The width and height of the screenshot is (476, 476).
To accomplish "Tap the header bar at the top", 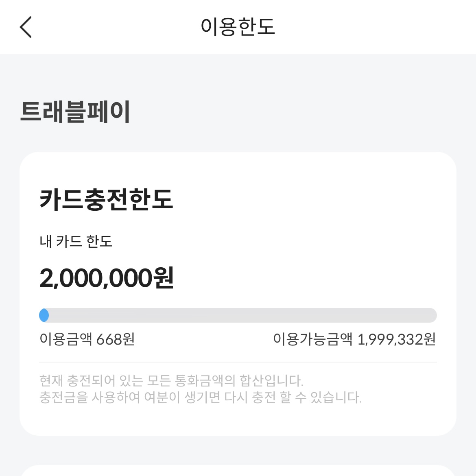I will point(238,27).
